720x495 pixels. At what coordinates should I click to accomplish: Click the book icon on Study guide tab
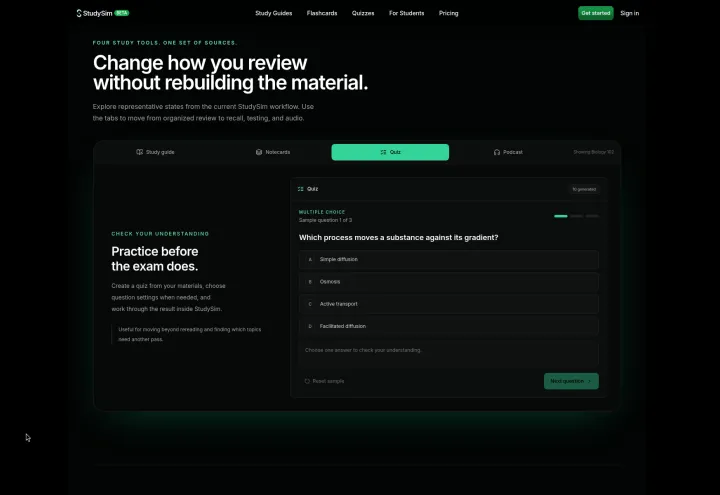point(140,152)
